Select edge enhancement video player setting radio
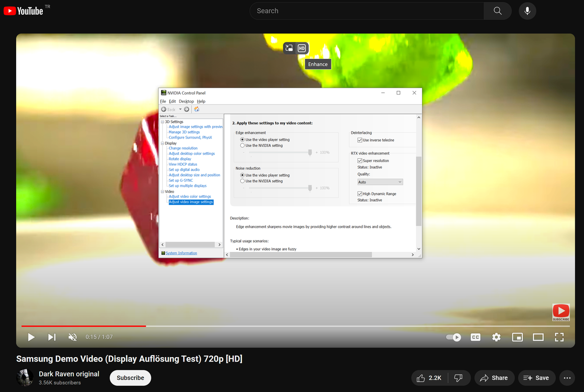This screenshot has width=584, height=392. [242, 140]
